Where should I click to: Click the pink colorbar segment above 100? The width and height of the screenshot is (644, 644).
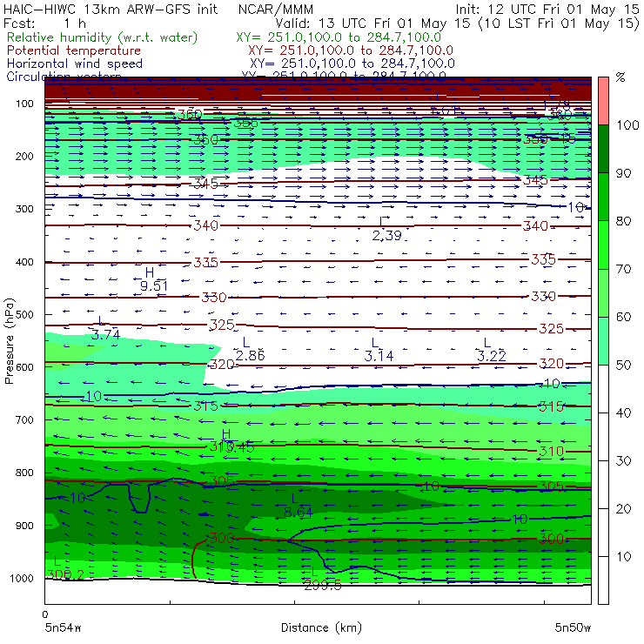click(603, 101)
